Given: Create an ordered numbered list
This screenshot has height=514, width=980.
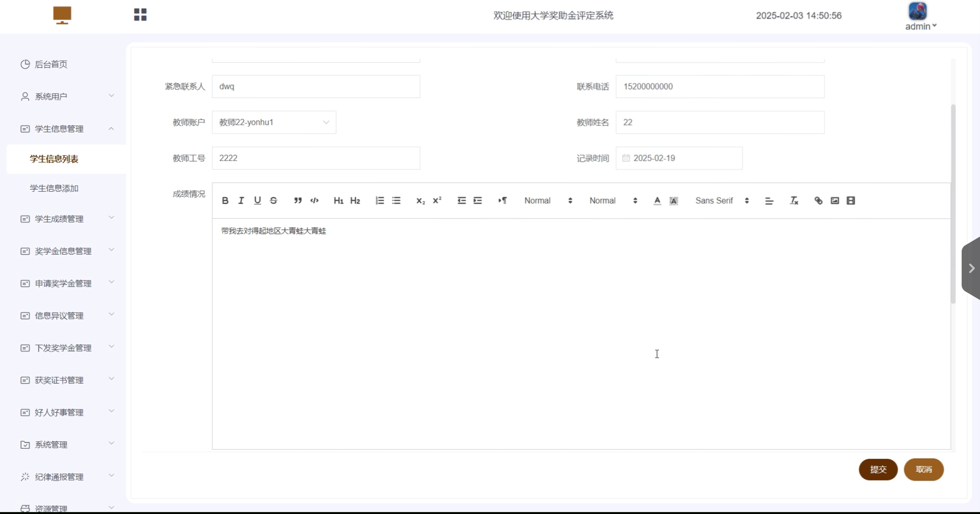Looking at the screenshot, I should [380, 201].
